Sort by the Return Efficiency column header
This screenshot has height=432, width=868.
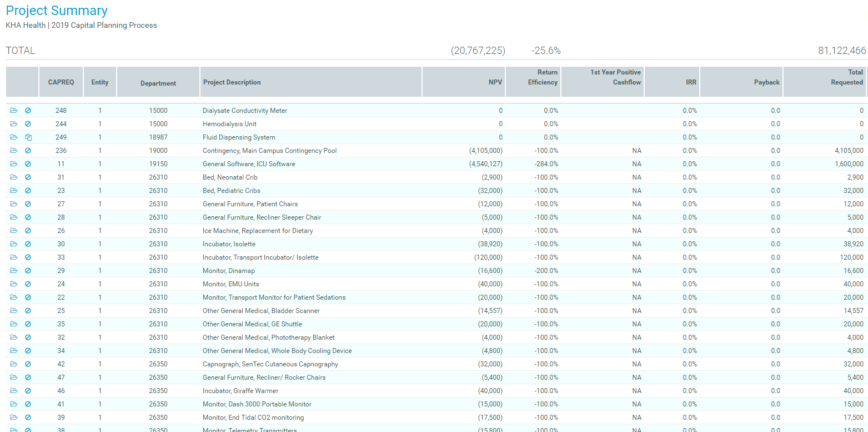[x=533, y=82]
